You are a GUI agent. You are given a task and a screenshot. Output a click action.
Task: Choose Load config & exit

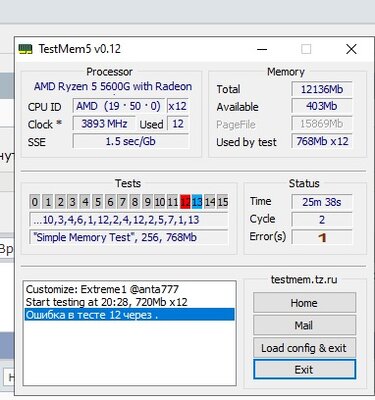pos(304,348)
